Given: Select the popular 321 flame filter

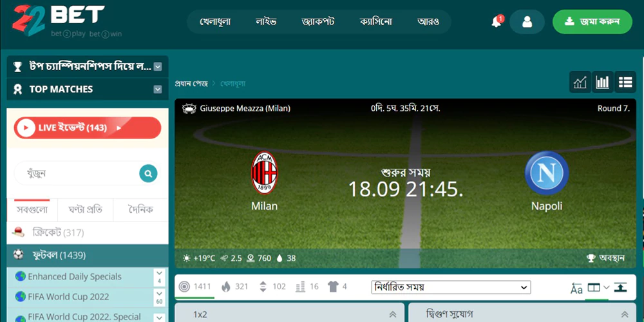Looking at the screenshot, I should tap(234, 287).
